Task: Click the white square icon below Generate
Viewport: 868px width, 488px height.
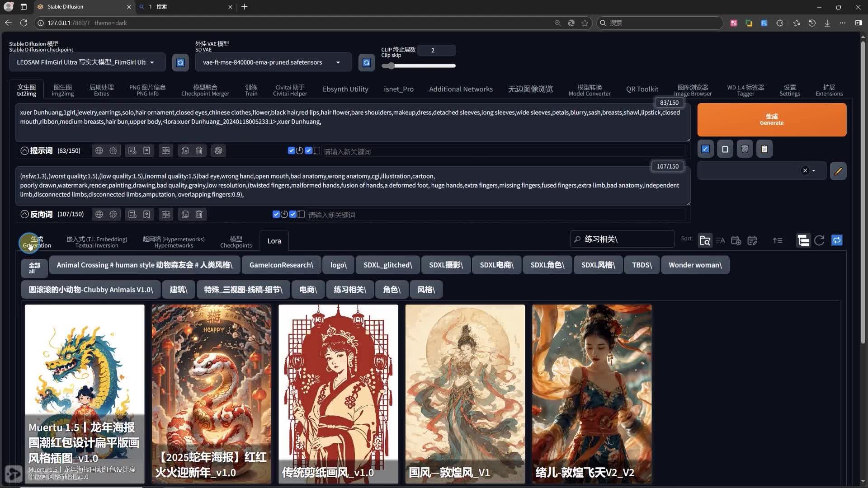Action: click(x=725, y=149)
